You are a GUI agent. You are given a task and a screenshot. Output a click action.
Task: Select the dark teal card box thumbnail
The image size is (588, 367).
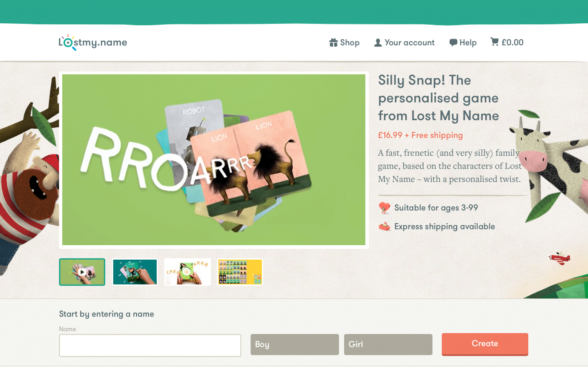(135, 272)
